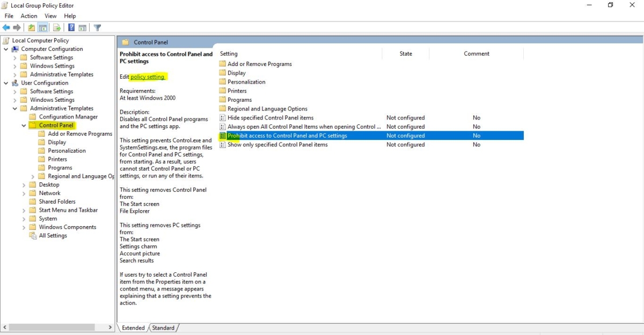Click the Back navigation arrow
Image resolution: width=644 pixels, height=335 pixels.
click(5, 27)
